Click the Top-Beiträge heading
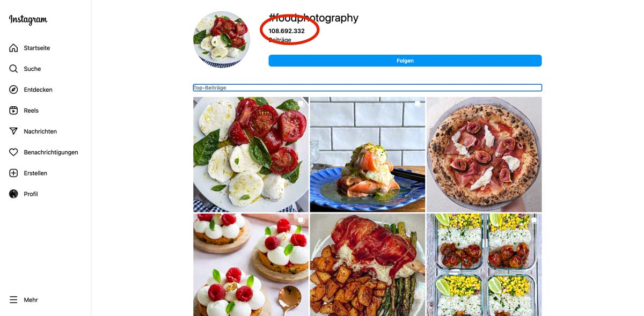Image resolution: width=644 pixels, height=316 pixels. (x=210, y=87)
